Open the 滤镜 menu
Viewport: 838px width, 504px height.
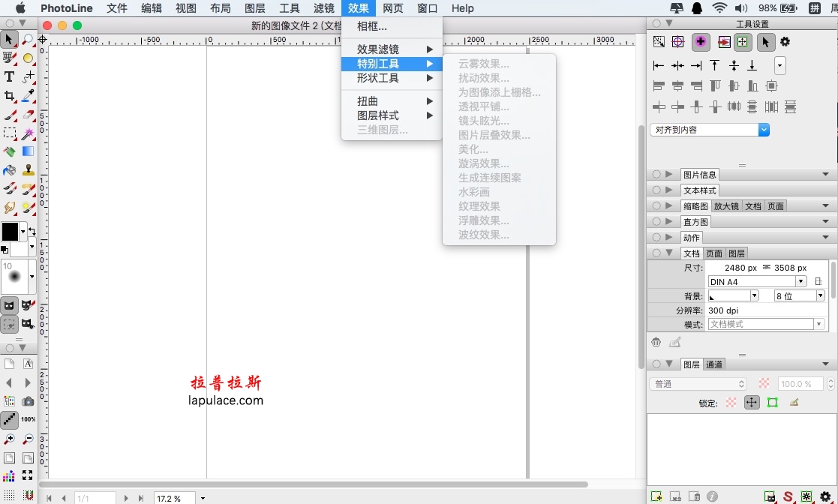tap(324, 8)
